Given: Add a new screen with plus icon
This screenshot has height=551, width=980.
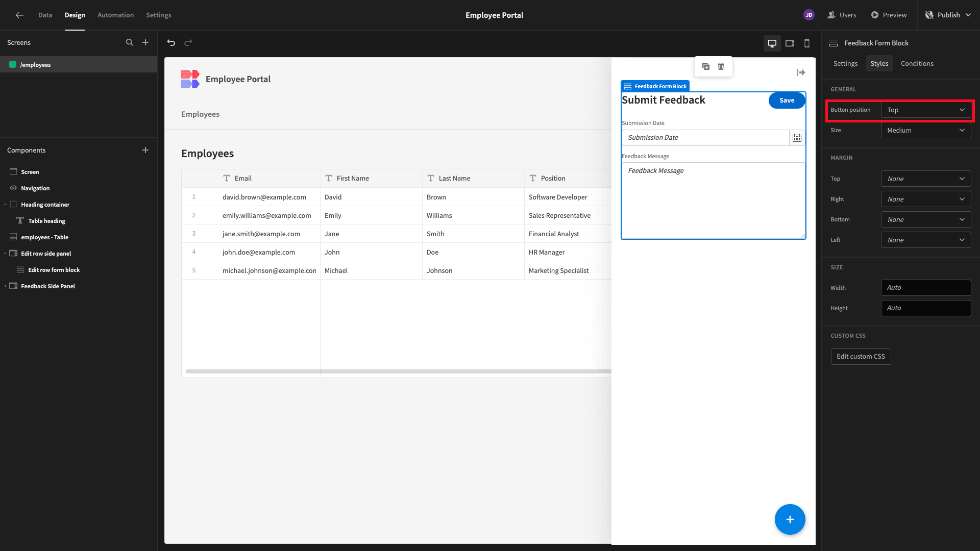Looking at the screenshot, I should click(145, 43).
